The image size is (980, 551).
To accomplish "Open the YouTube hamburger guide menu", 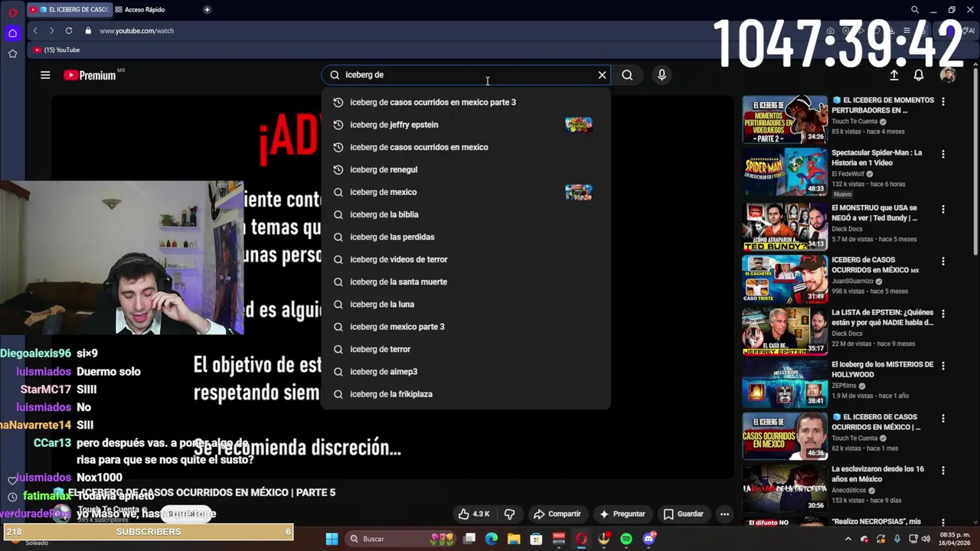I will [45, 75].
